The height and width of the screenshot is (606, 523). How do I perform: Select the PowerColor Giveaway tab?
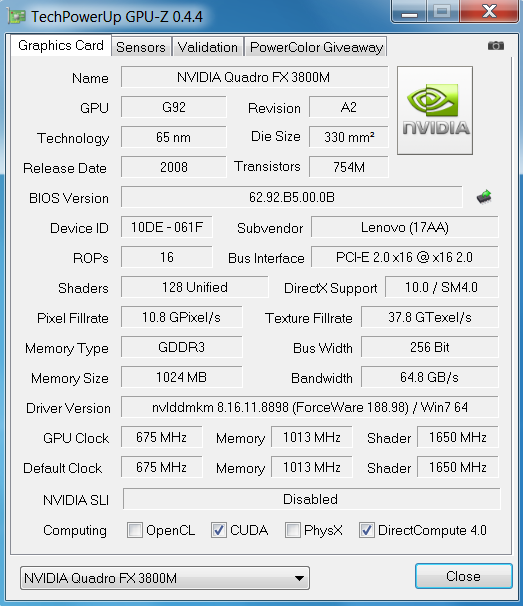[x=316, y=47]
